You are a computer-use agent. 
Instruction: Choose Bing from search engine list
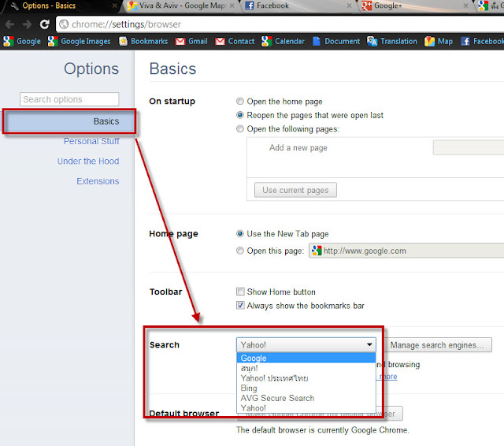tap(306, 388)
